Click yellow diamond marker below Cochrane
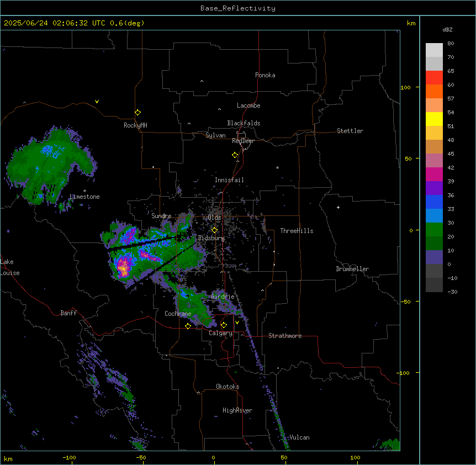 tap(188, 326)
